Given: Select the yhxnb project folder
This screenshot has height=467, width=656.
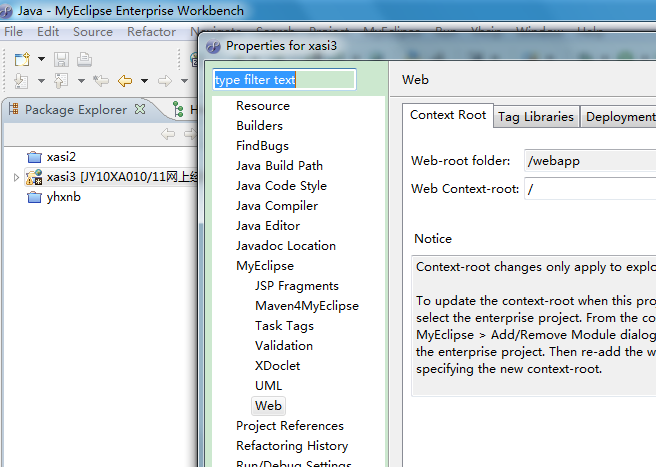Looking at the screenshot, I should point(54,197).
